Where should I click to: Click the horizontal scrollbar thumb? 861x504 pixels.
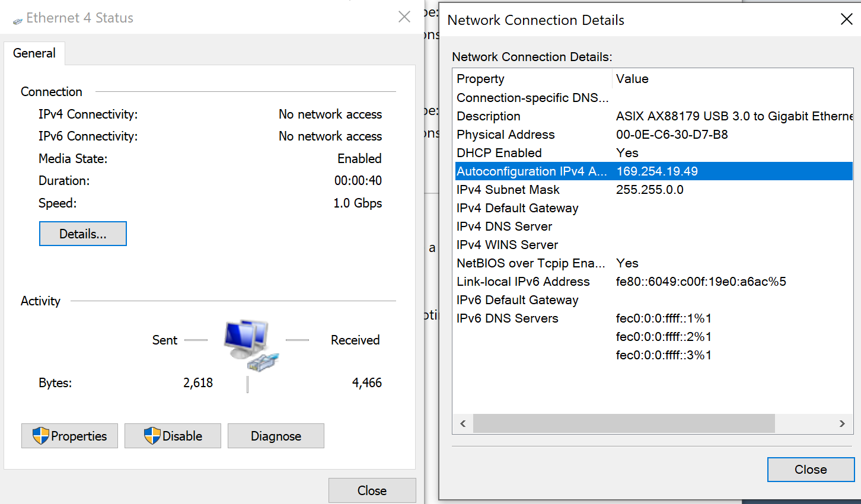point(623,423)
